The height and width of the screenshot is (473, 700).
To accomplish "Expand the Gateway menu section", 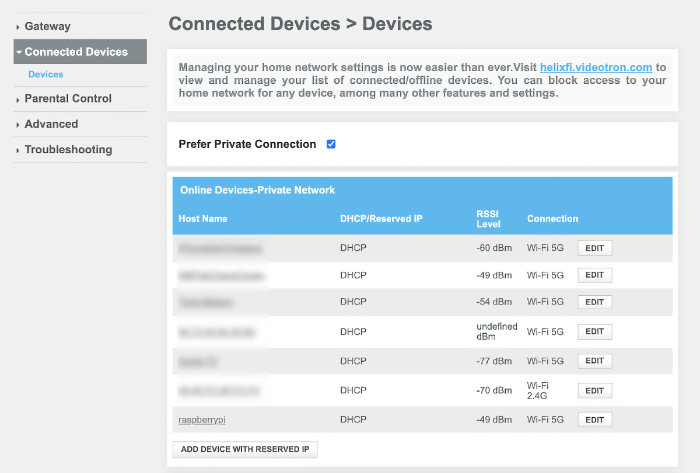I will tap(47, 26).
